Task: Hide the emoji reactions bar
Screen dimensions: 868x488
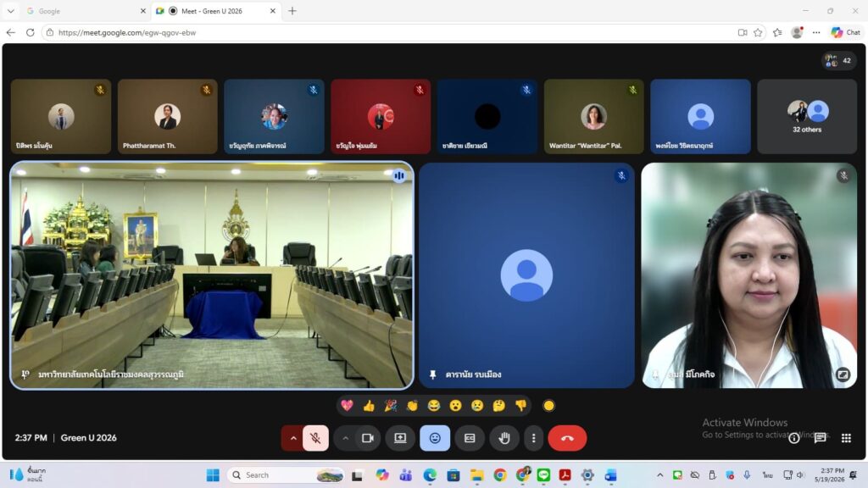Action: click(x=435, y=438)
